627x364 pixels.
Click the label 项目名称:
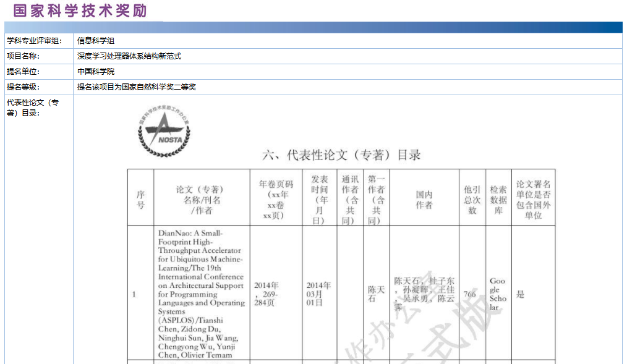click(23, 56)
